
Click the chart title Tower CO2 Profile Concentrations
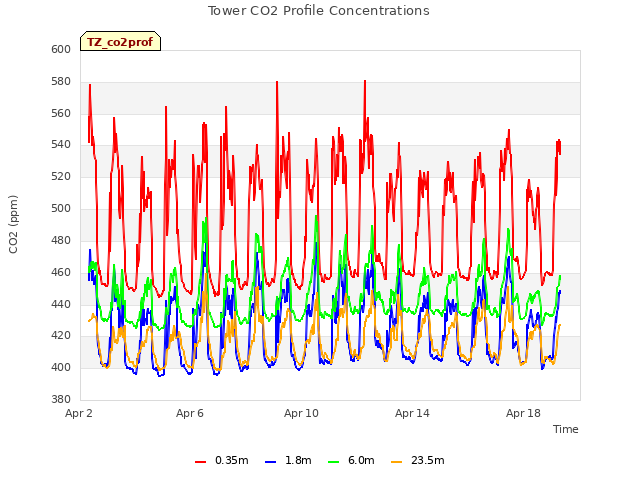319,11
